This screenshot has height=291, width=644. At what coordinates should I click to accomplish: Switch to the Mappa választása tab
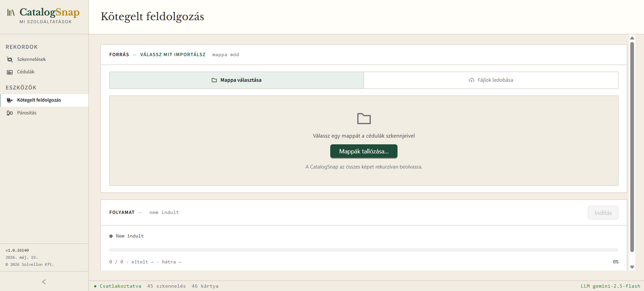(236, 80)
